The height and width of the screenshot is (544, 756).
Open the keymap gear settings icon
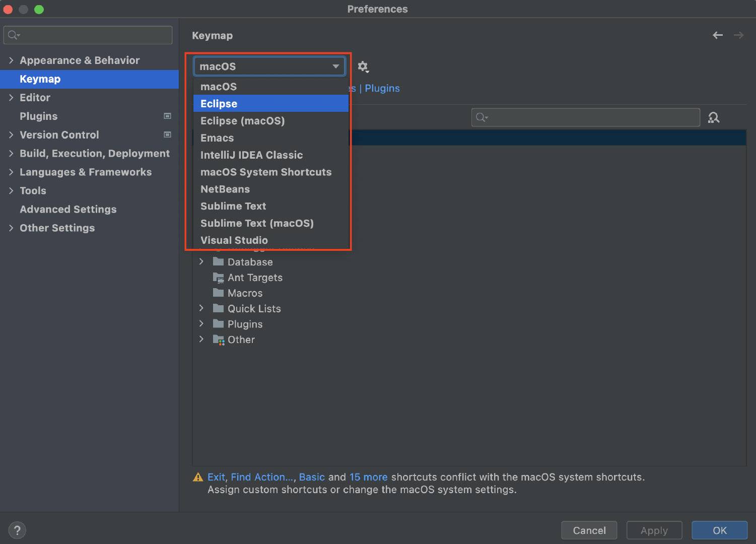point(363,66)
